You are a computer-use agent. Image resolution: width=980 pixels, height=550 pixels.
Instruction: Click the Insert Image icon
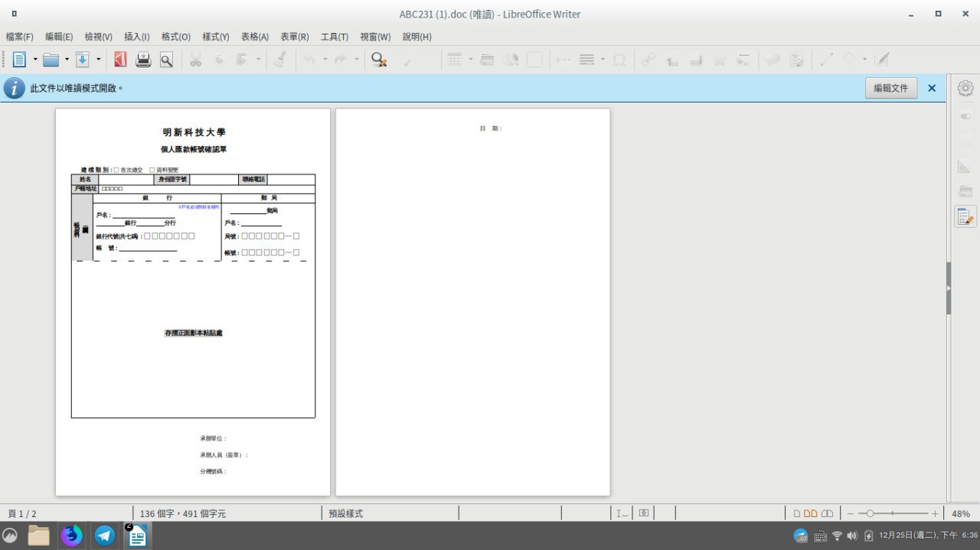click(487, 60)
